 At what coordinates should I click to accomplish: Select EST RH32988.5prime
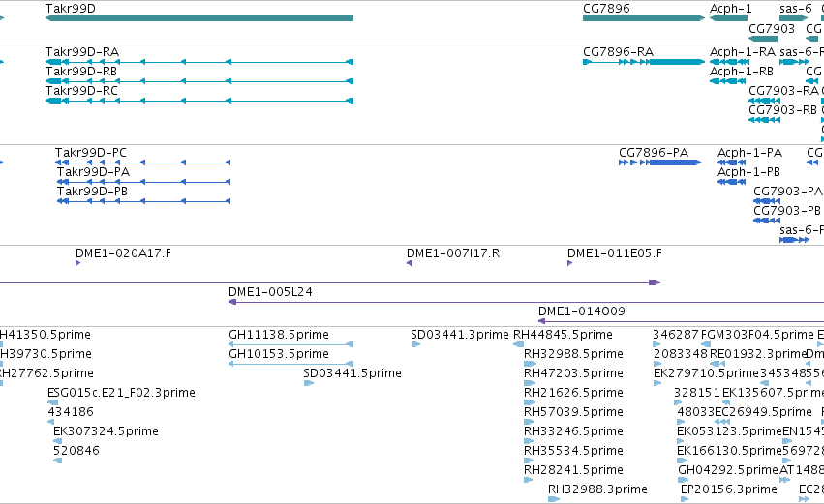point(530,364)
